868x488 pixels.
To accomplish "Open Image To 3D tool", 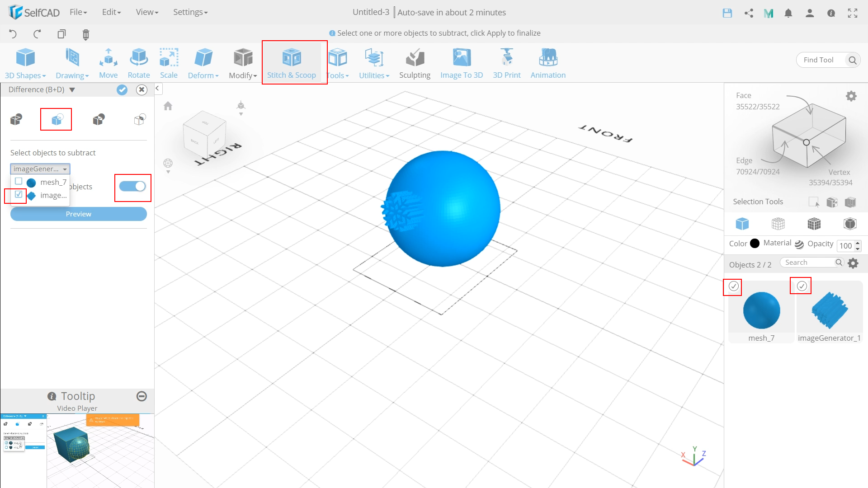I will pyautogui.click(x=462, y=63).
